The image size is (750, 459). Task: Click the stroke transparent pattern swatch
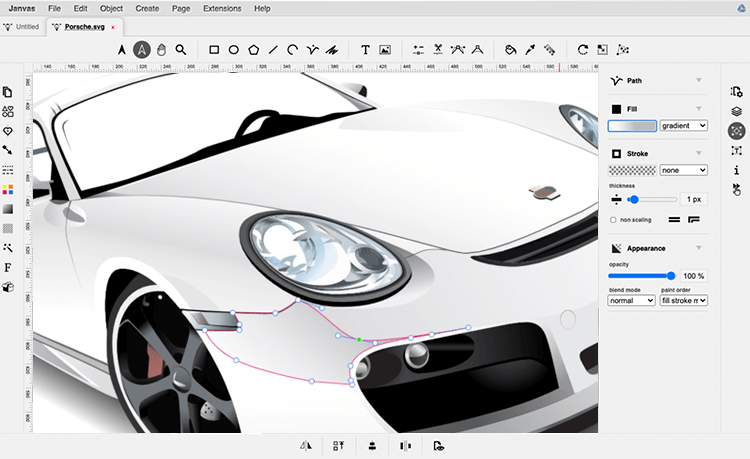[632, 170]
